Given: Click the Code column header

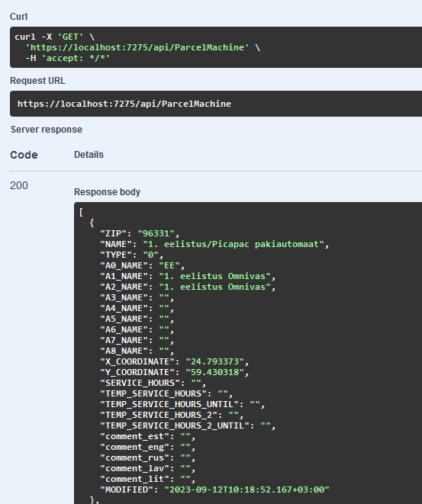Looking at the screenshot, I should (x=24, y=155).
